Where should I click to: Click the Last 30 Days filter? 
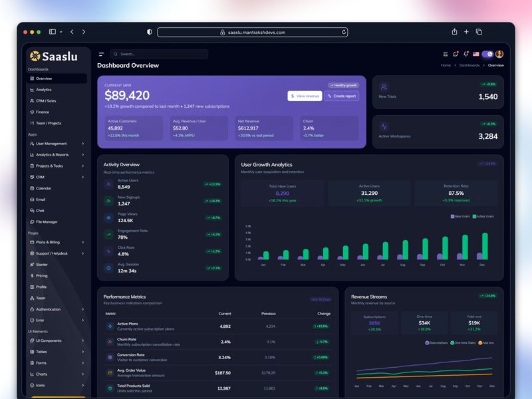click(321, 299)
